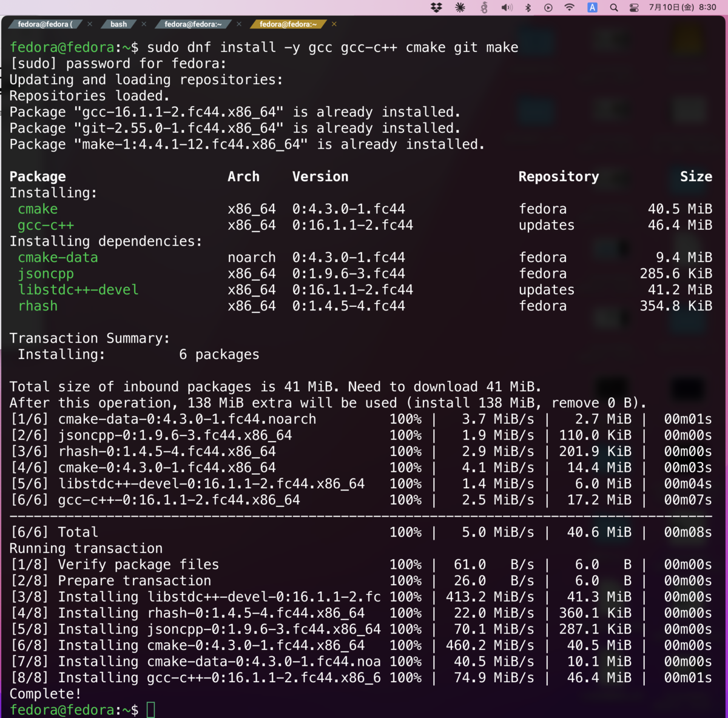Click the 'Installing dependencies:' heading
This screenshot has height=718, width=728.
[x=106, y=241]
